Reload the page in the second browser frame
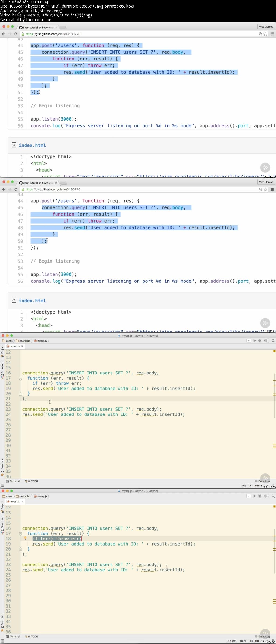This screenshot has height=644, width=276. (x=16, y=189)
